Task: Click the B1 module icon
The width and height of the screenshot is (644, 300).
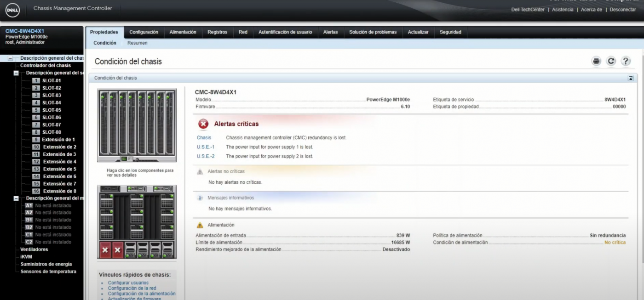Action: coord(29,220)
